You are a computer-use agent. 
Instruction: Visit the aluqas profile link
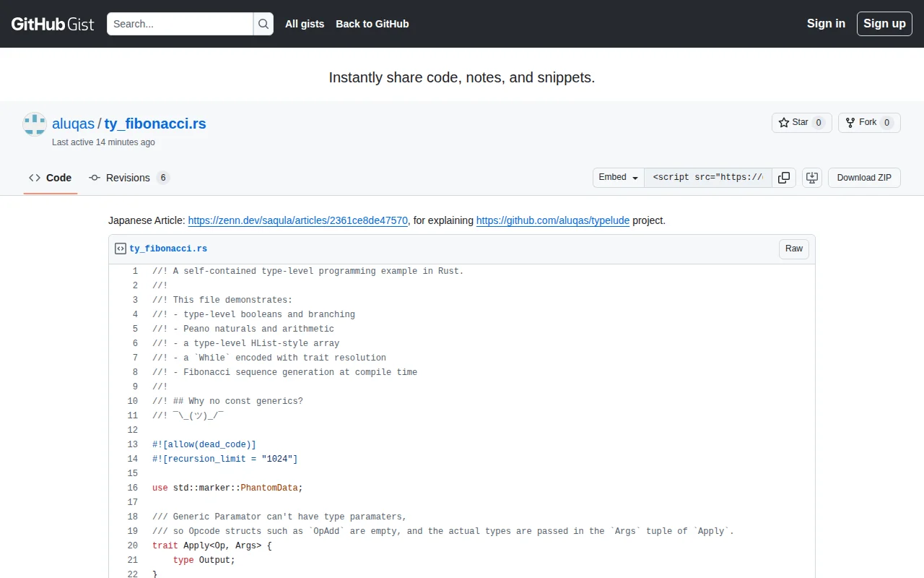[x=73, y=124]
